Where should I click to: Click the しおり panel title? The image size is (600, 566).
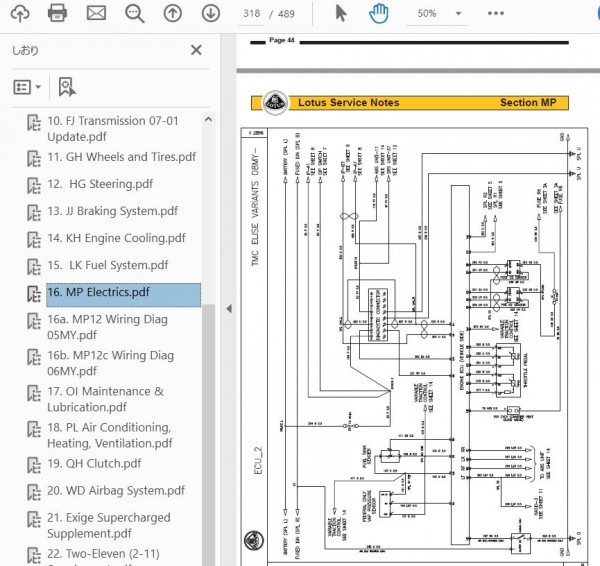(x=25, y=50)
